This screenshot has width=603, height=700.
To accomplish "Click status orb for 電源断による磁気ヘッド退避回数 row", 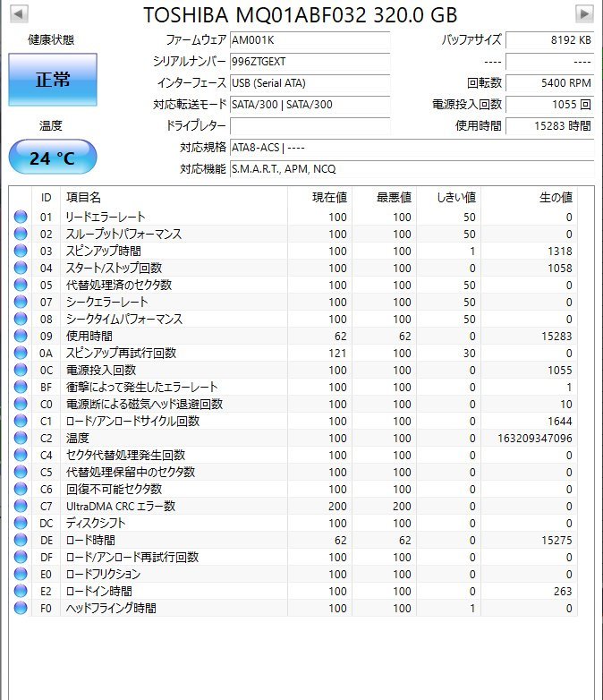I will click(x=21, y=404).
